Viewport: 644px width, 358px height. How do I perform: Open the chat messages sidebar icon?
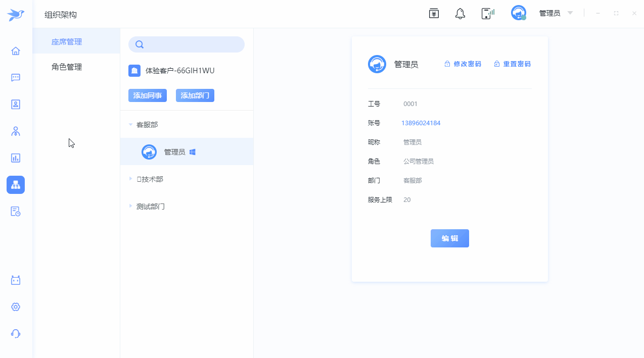(16, 78)
